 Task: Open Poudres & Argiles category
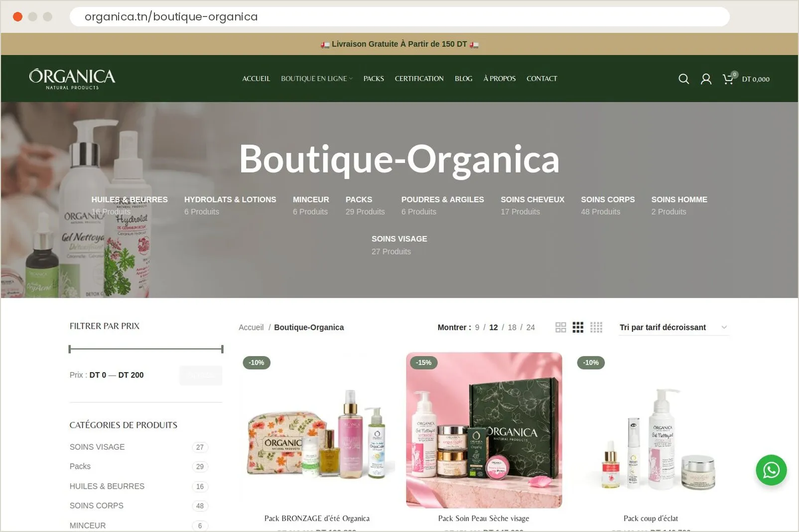(x=442, y=205)
